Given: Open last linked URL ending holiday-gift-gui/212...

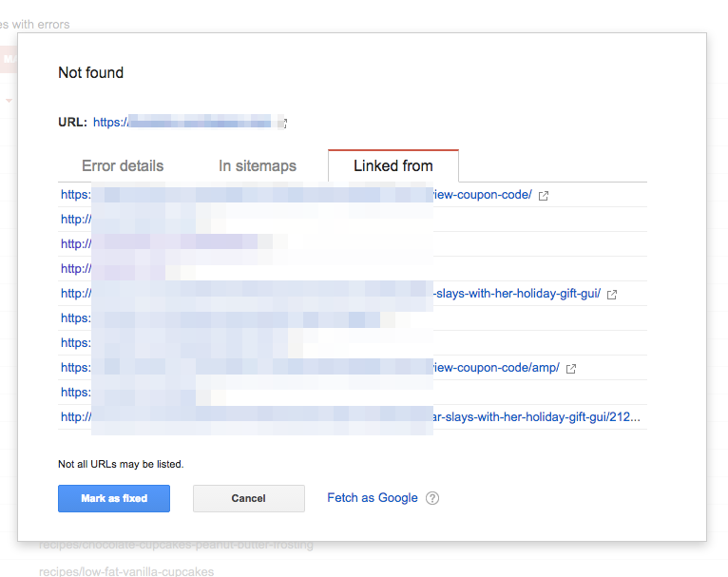Looking at the screenshot, I should 537,417.
